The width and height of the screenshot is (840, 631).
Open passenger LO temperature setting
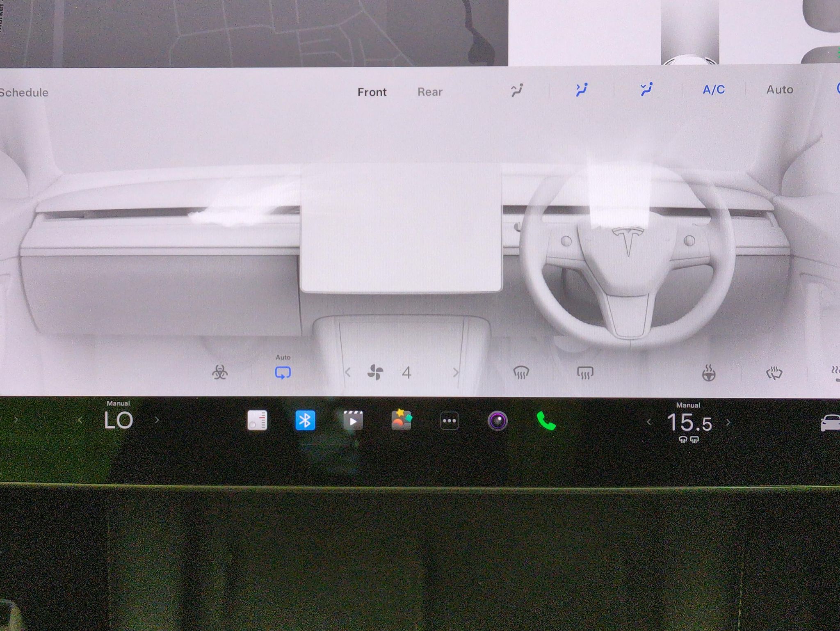(x=119, y=420)
